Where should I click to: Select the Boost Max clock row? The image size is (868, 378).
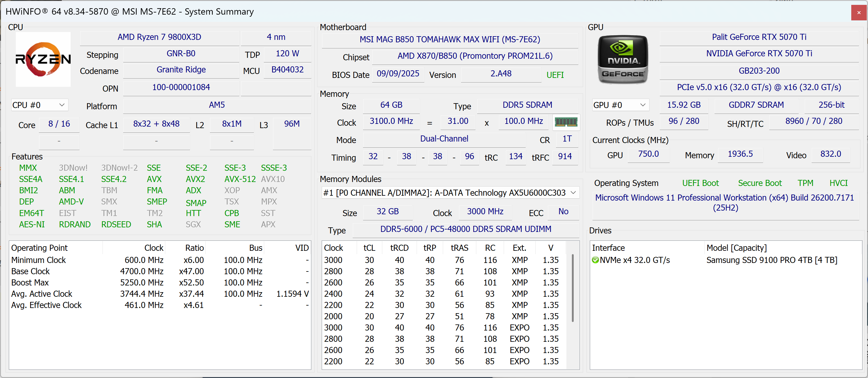(x=30, y=283)
